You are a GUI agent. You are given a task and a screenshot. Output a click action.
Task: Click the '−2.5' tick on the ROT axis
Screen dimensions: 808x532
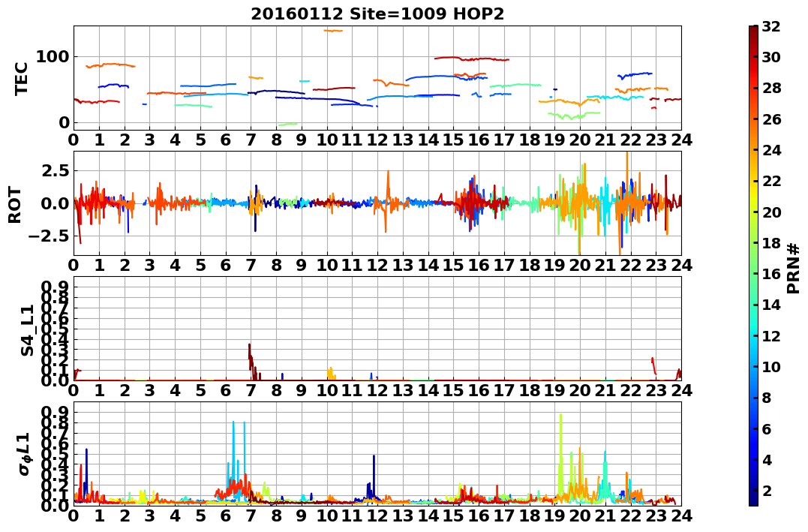(x=49, y=236)
